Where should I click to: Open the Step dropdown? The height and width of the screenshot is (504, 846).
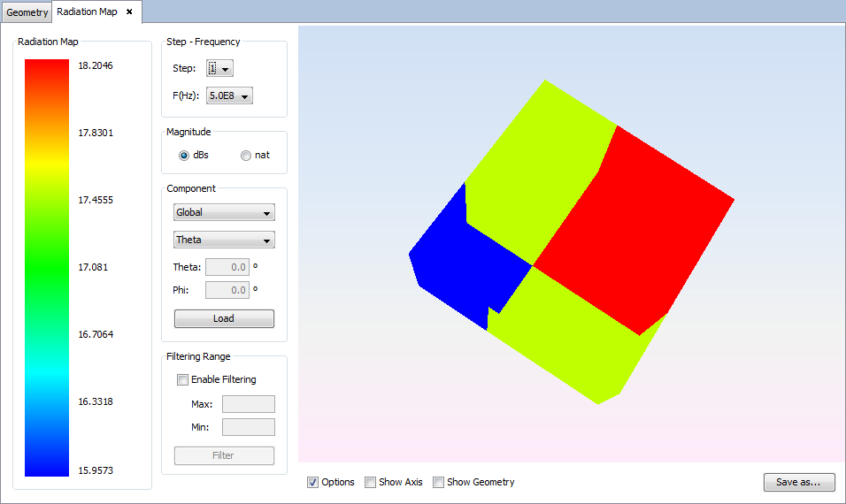219,69
